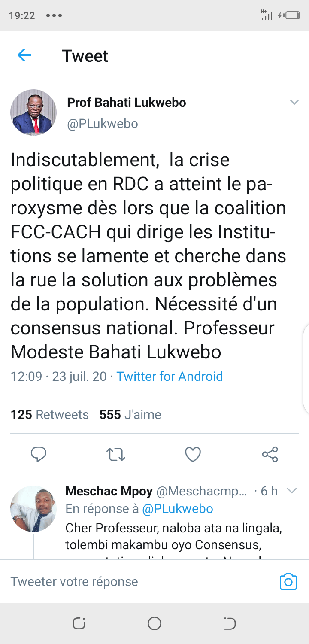Retweet this tweet using the retweet icon
Image resolution: width=309 pixels, height=644 pixels.
click(x=115, y=454)
